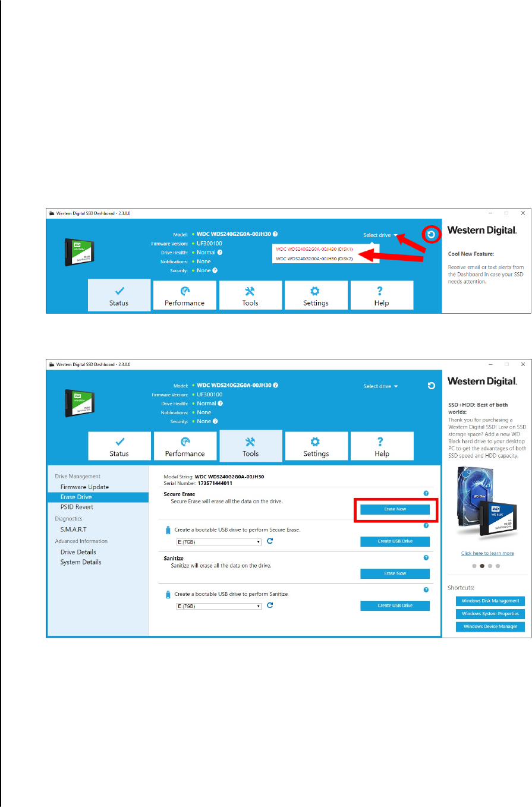532x807 pixels.
Task: Click the UF300100 firmware version in the lower window
Action: pyautogui.click(x=210, y=394)
